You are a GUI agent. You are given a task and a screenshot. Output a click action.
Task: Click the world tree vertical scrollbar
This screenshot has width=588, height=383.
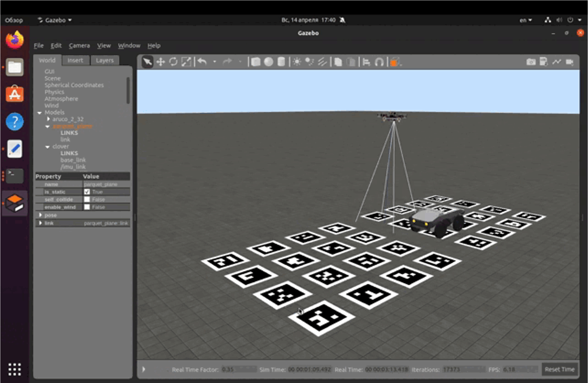pyautogui.click(x=128, y=90)
